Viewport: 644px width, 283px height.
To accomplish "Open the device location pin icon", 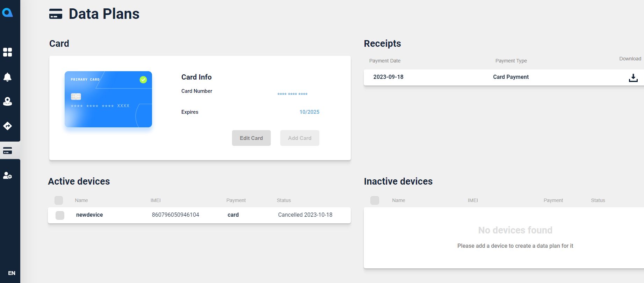I will pos(7,101).
